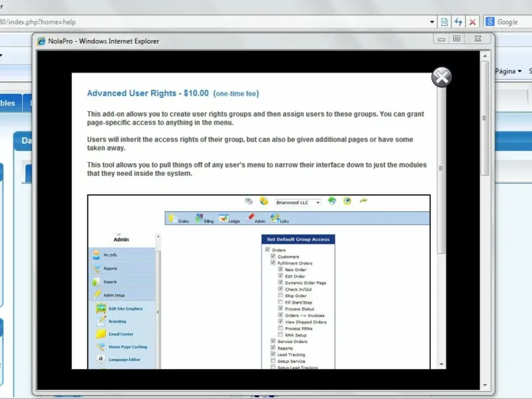
Task: Click the Admin sidebar scroll up arrow
Action: [158, 237]
